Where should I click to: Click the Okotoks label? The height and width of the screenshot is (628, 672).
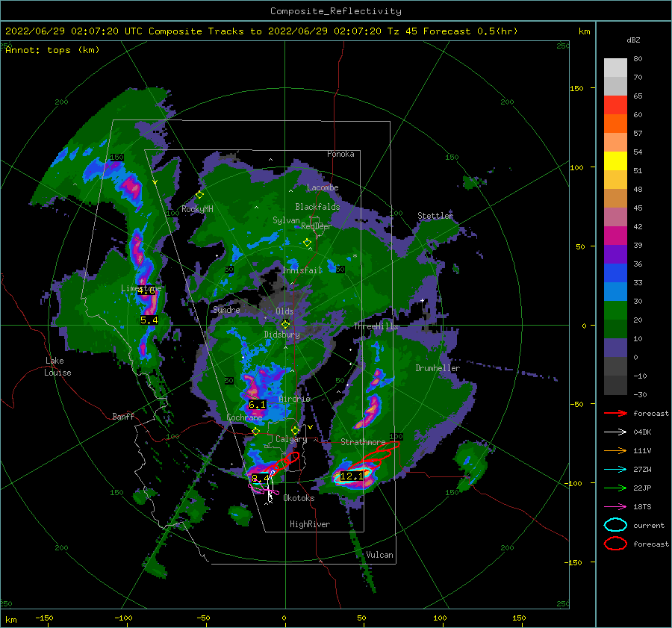click(x=299, y=497)
